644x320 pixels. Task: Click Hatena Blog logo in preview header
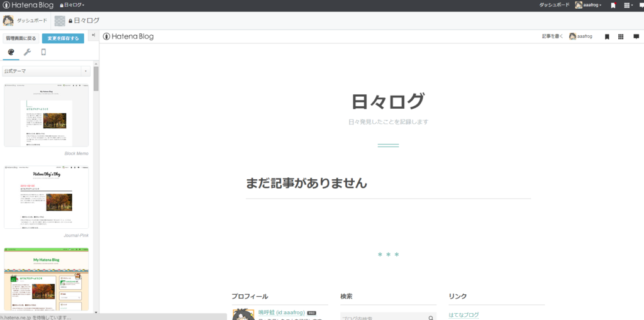(x=128, y=36)
